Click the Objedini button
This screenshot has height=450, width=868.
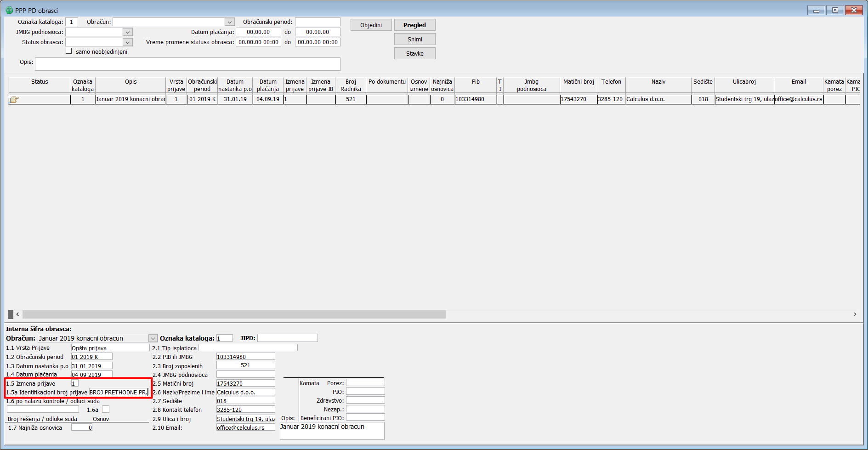coord(371,25)
